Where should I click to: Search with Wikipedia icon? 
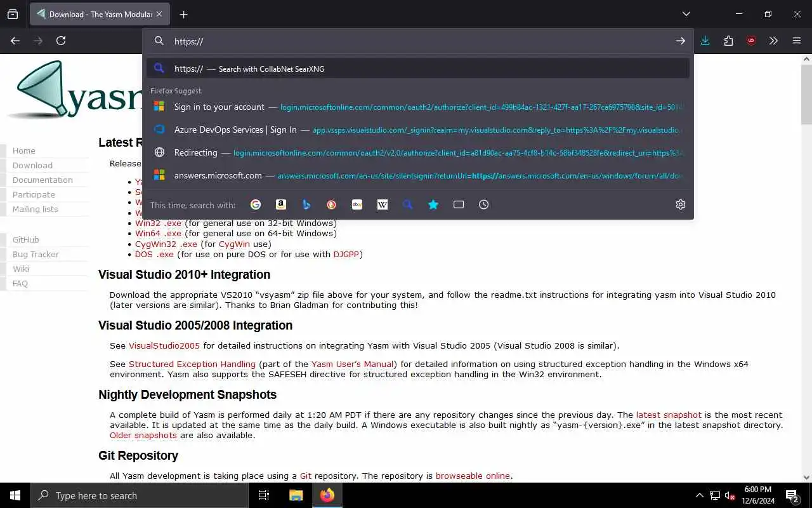pyautogui.click(x=383, y=204)
